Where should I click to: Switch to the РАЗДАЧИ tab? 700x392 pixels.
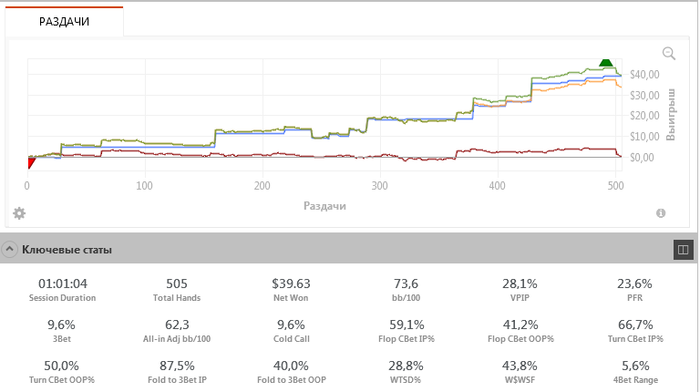pyautogui.click(x=64, y=21)
